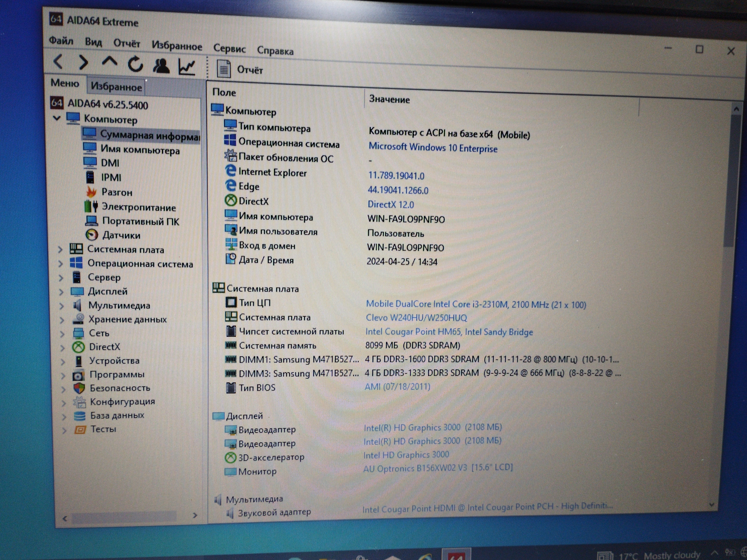
Task: Click the Электропитание battery icon
Action: coord(91,206)
